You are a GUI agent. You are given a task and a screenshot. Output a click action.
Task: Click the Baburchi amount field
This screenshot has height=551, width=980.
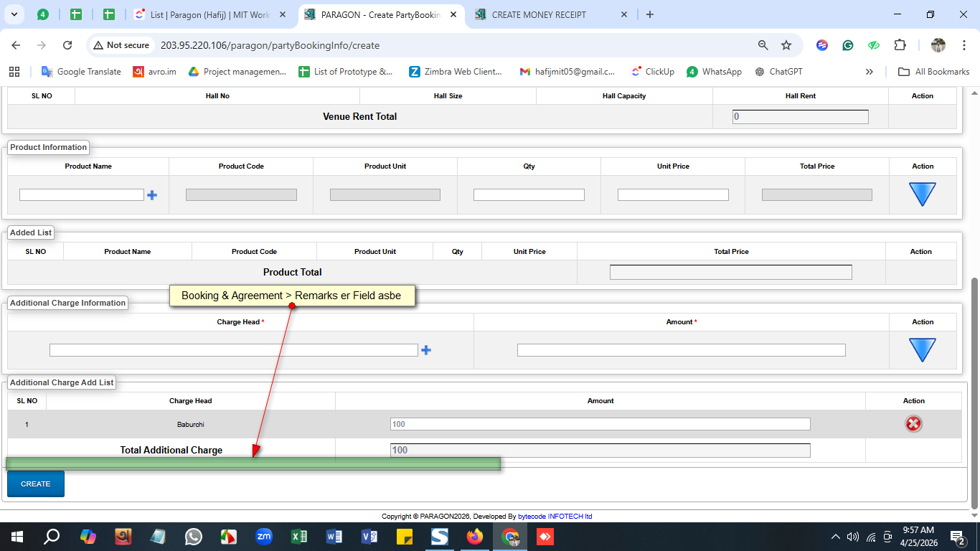(x=600, y=424)
